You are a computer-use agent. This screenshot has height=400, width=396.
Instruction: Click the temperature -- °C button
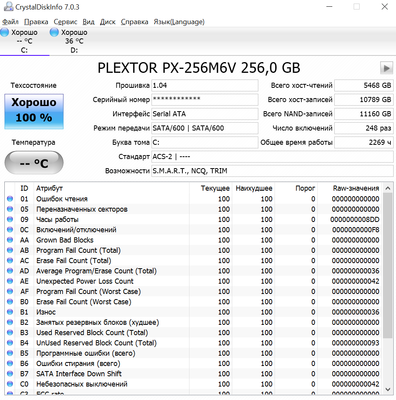point(34,163)
